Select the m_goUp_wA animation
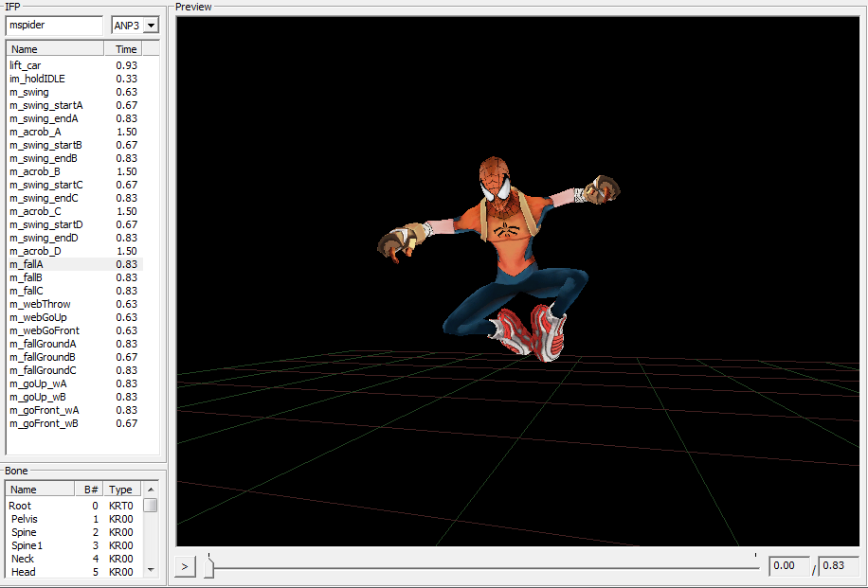868x588 pixels. click(x=74, y=383)
